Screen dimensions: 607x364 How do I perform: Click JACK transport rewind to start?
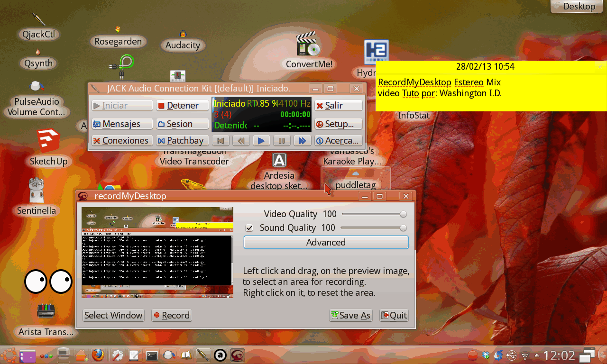[221, 140]
